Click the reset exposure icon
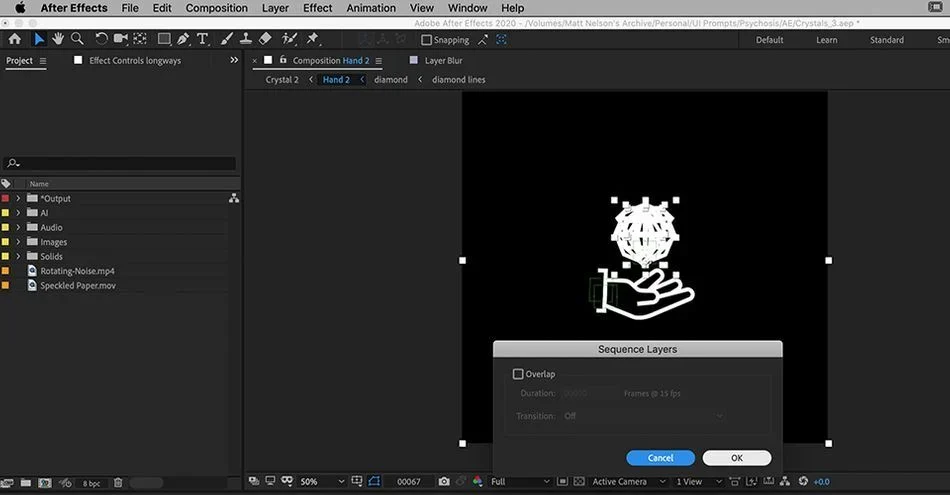The height and width of the screenshot is (495, 950). click(x=803, y=482)
